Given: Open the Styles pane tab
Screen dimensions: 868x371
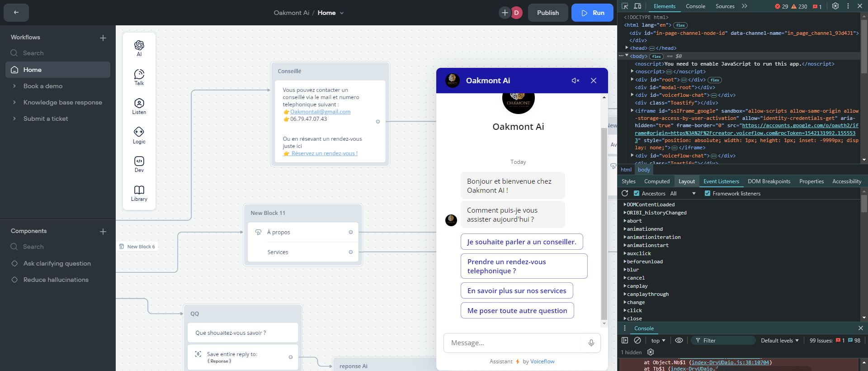Looking at the screenshot, I should coord(628,181).
